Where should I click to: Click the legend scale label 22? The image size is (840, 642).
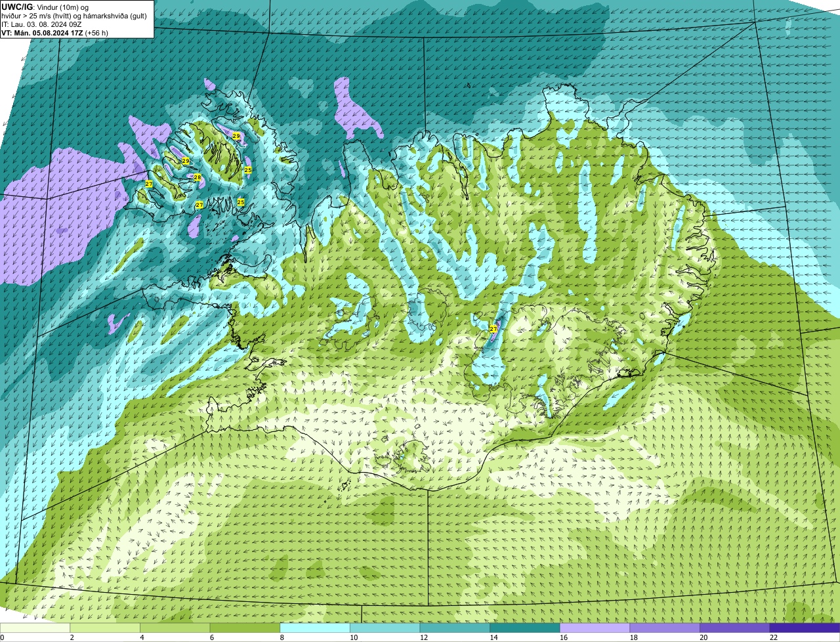pyautogui.click(x=774, y=637)
